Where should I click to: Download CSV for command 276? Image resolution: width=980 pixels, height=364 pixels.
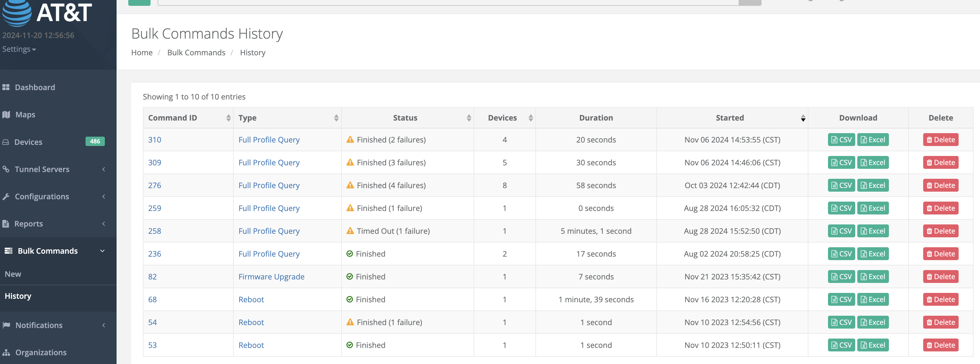[x=841, y=186]
